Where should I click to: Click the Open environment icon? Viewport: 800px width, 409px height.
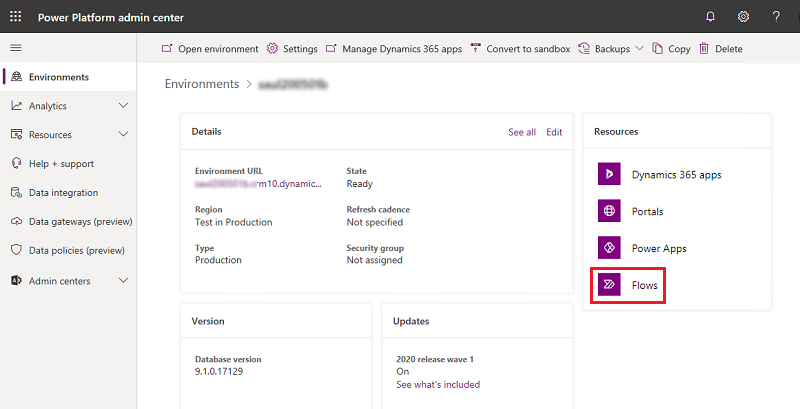(167, 48)
